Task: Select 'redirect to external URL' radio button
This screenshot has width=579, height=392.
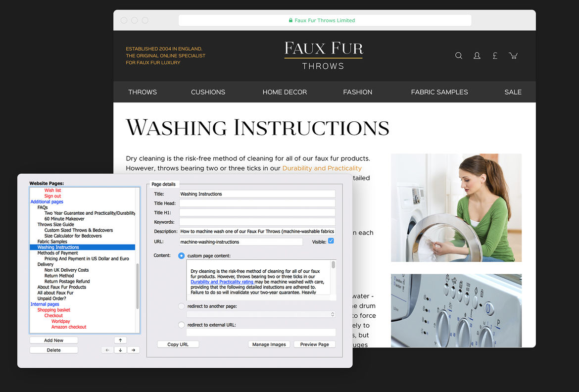Action: pos(181,325)
